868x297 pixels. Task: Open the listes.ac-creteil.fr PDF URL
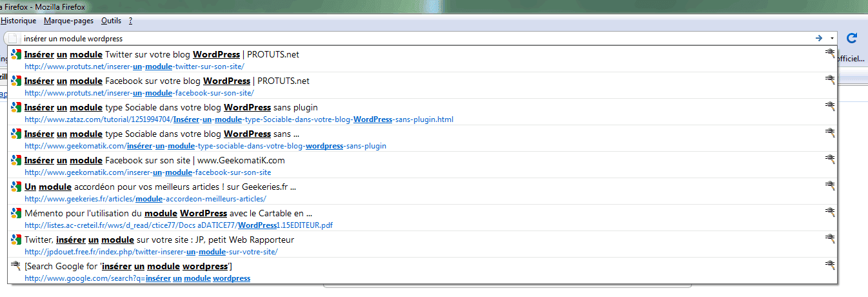(179, 225)
